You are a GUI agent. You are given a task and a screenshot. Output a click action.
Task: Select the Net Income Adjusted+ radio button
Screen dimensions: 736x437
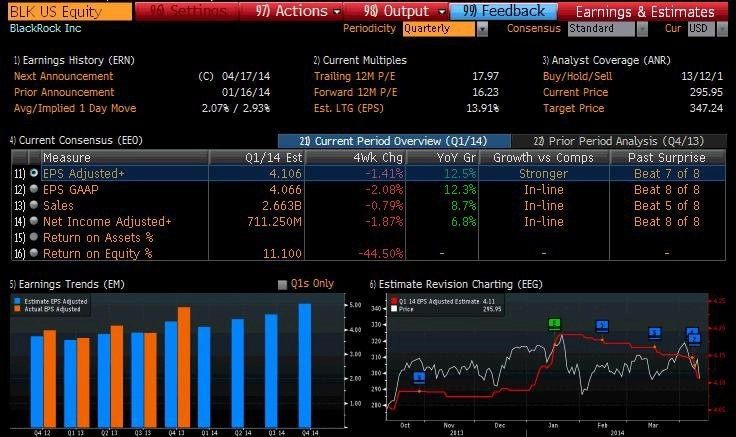click(34, 221)
